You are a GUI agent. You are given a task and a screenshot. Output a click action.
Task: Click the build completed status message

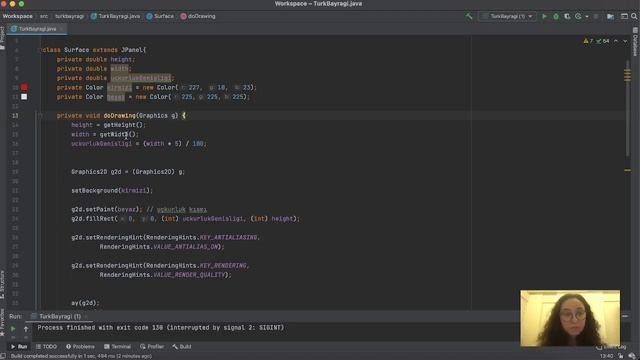(81, 356)
